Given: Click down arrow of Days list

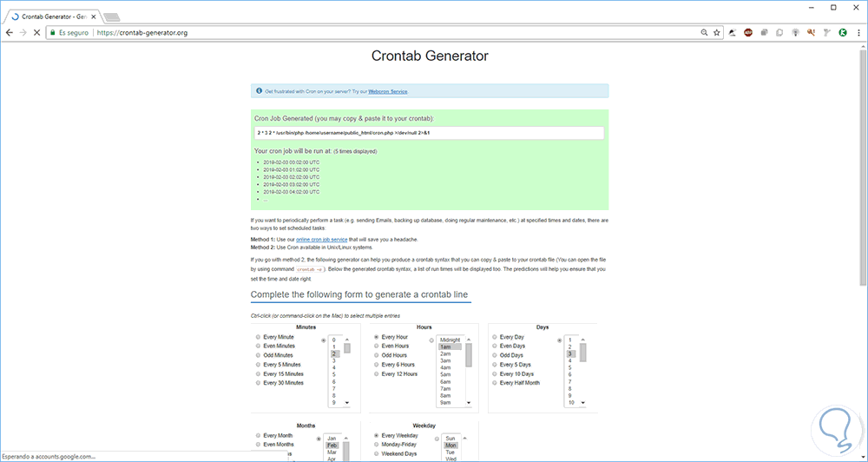Looking at the screenshot, I should tap(583, 403).
